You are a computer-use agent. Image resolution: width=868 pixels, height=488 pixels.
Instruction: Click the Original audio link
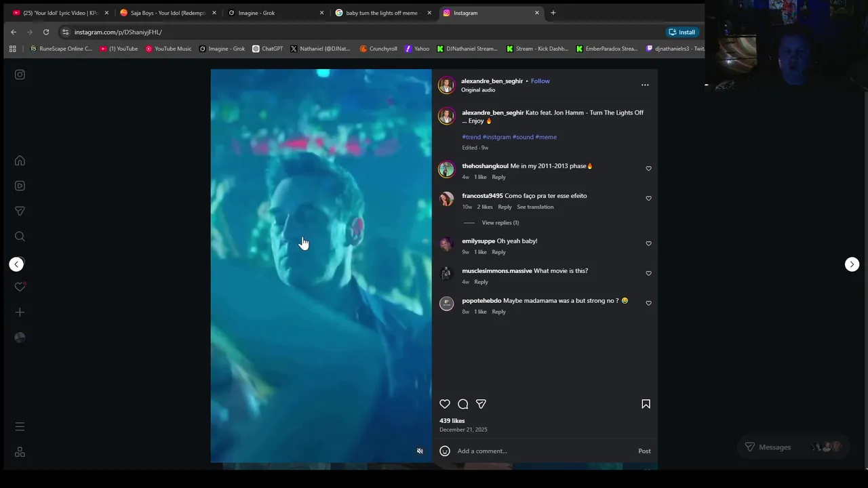(x=478, y=89)
